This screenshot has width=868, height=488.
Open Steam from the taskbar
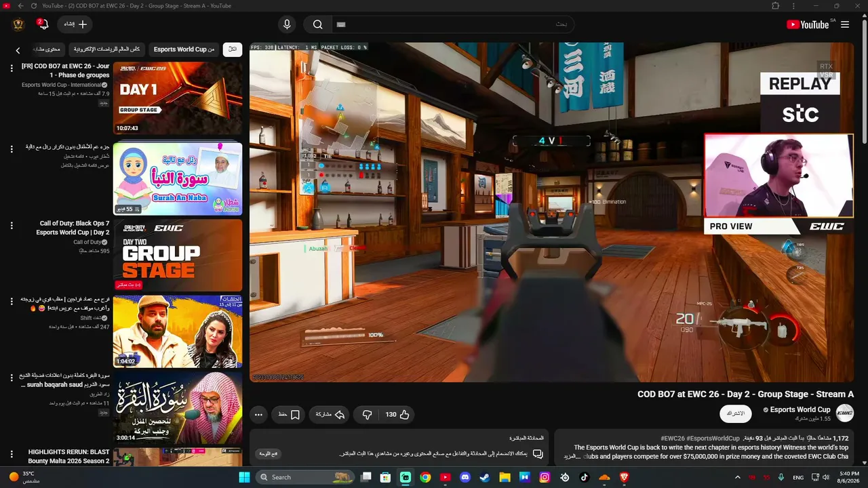(485, 477)
